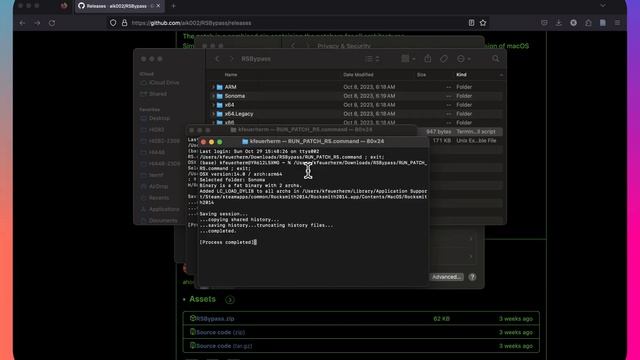Bookmark this page with the star
The width and height of the screenshot is (640, 360).
(x=483, y=23)
